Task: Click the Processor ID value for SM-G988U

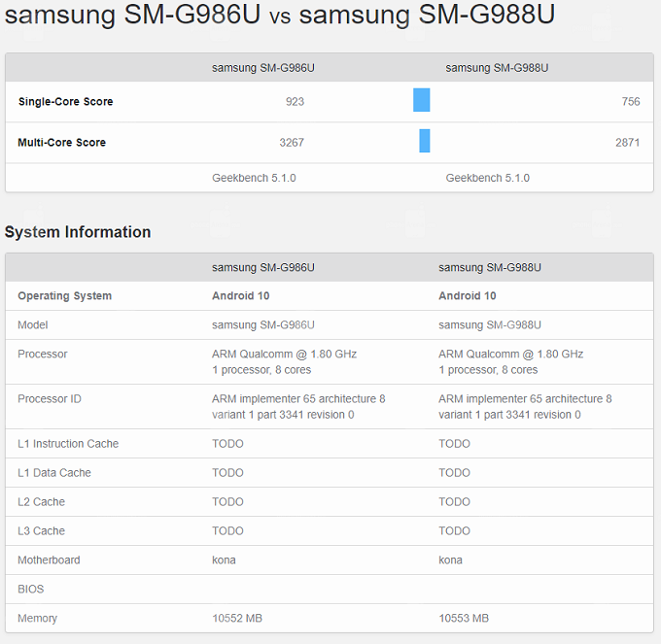Action: 525,406
